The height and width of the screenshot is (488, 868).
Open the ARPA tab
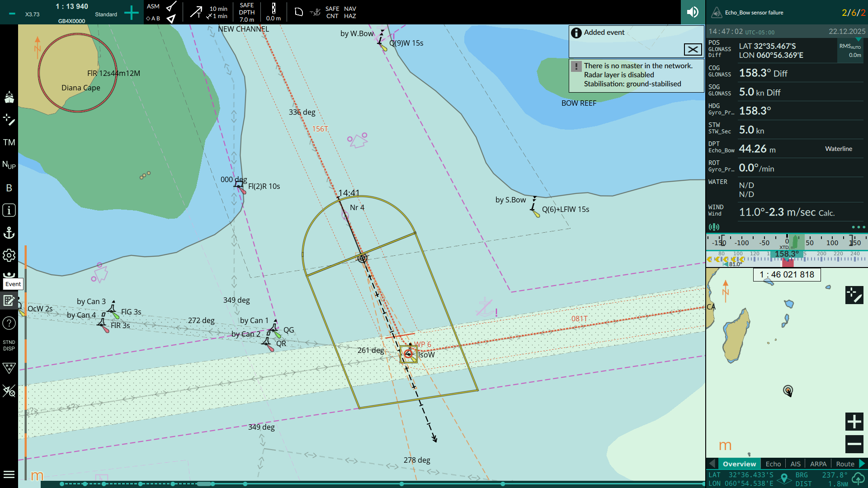(818, 464)
